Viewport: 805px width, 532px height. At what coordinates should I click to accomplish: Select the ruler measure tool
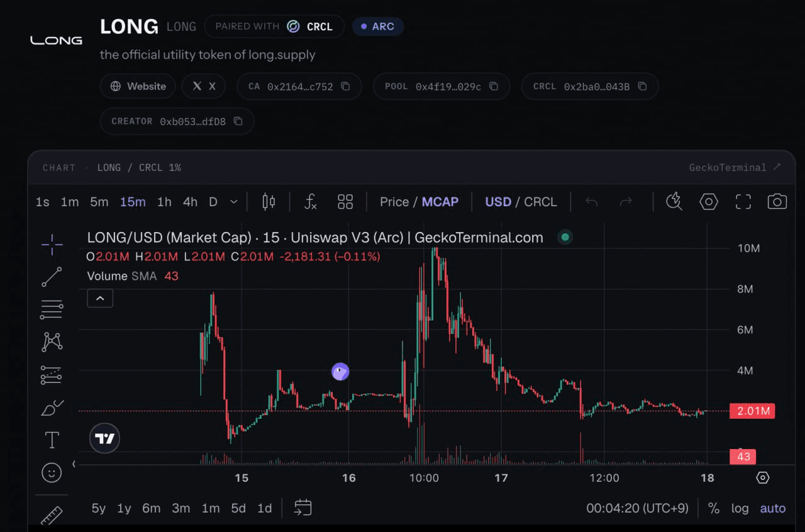52,516
